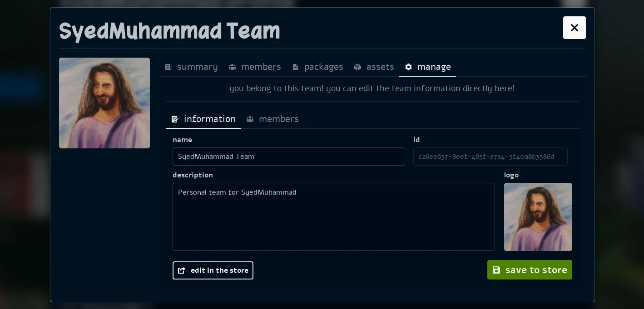Go to the assets tab

[x=380, y=67]
